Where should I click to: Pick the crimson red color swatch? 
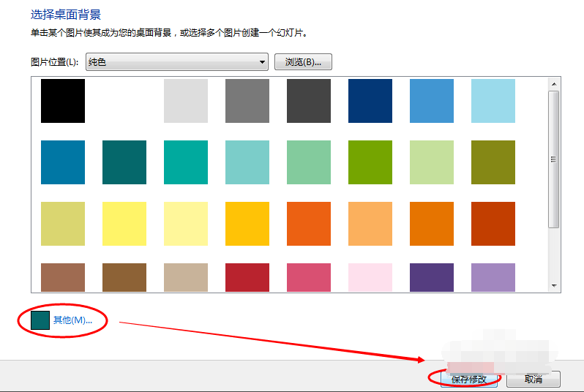click(x=247, y=278)
